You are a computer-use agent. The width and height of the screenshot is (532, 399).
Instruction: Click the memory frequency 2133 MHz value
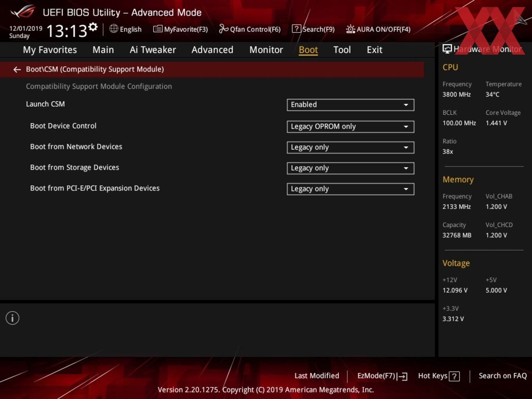coord(457,207)
